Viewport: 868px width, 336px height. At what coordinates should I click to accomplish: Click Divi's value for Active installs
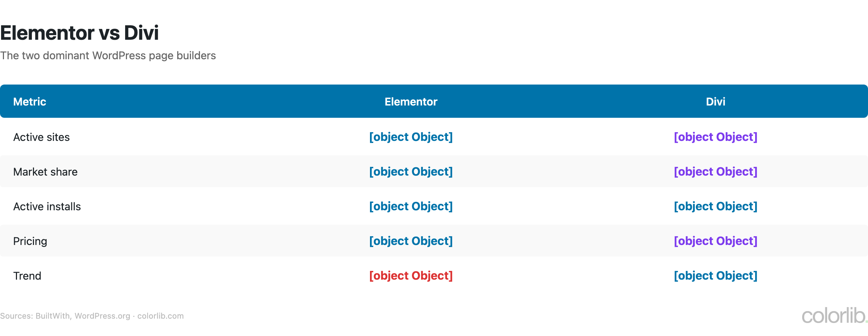point(715,206)
